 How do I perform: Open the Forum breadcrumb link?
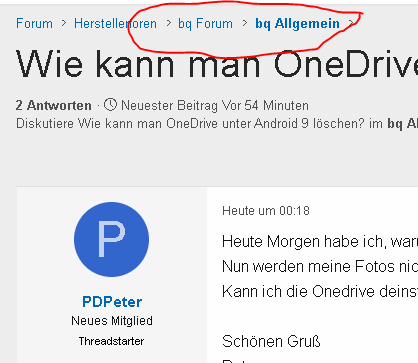coord(34,24)
